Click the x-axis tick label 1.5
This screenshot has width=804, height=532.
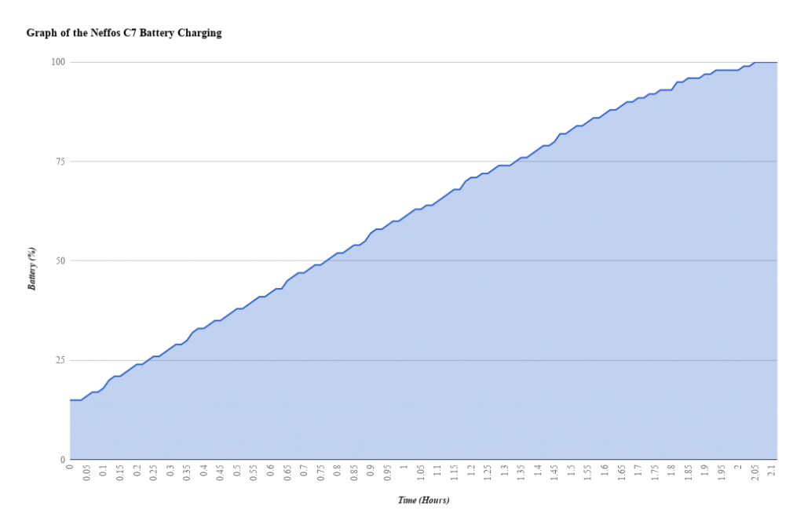tap(572, 471)
